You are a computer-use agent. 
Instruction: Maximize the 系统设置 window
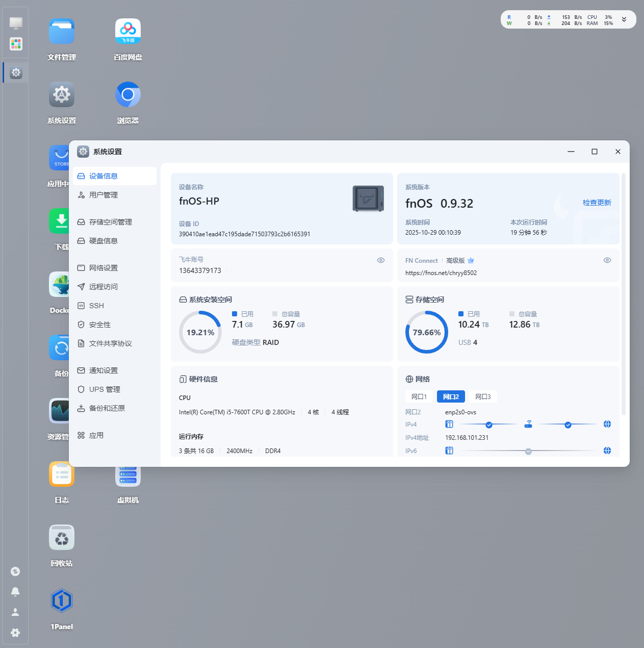595,152
